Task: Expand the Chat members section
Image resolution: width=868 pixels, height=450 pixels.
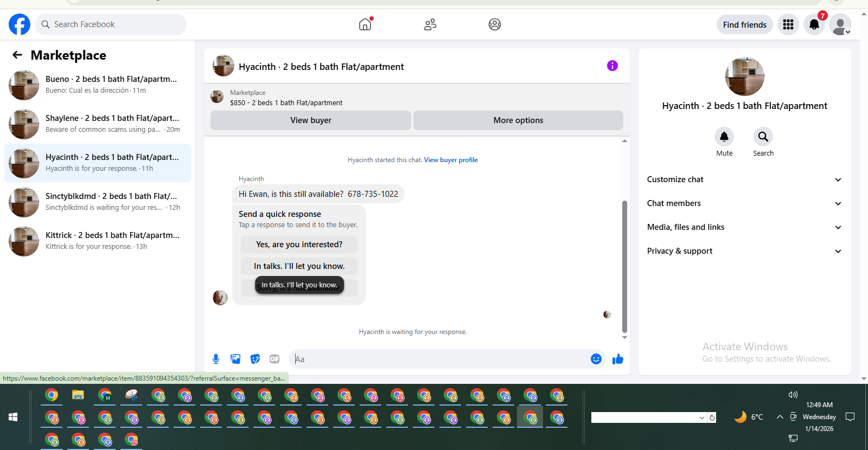Action: coord(744,203)
